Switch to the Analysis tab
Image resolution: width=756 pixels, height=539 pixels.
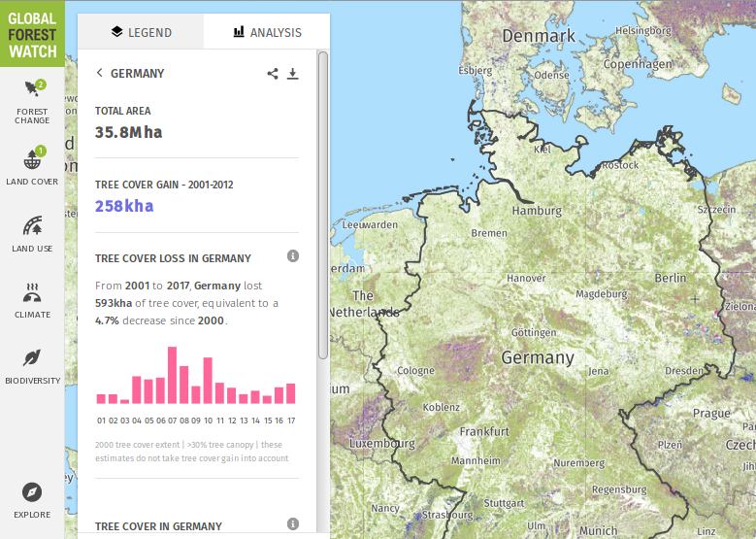pos(267,32)
